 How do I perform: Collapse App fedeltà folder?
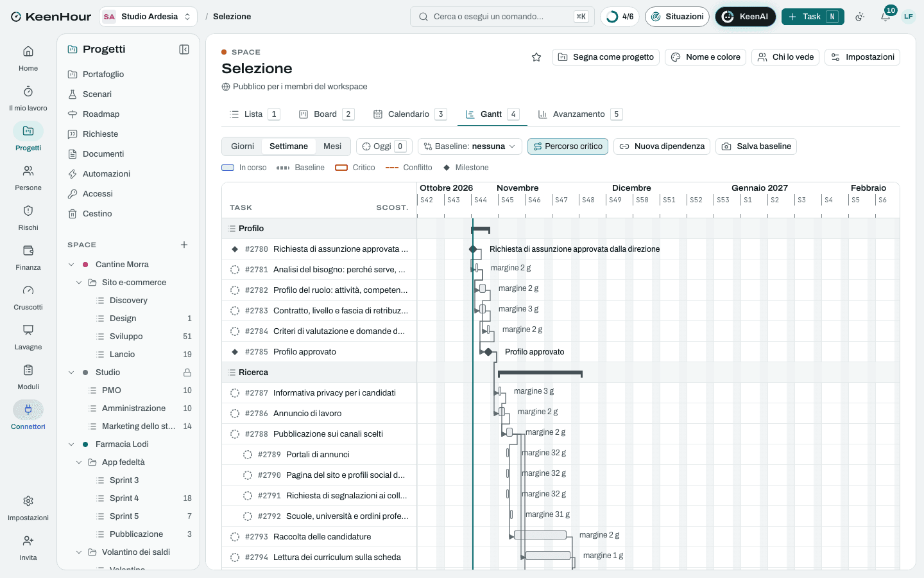coord(79,462)
